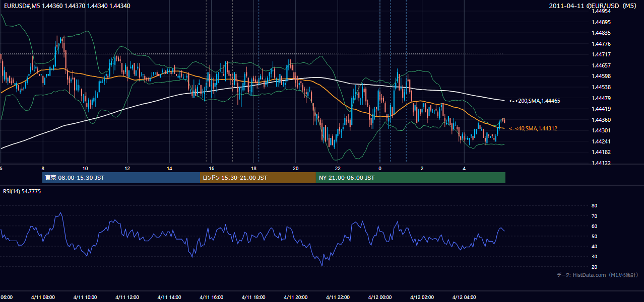
Task: Click RSI scale value 70
Action: coord(594,216)
